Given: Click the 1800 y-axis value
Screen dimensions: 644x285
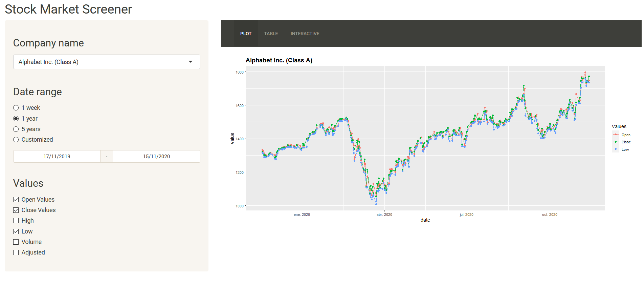Looking at the screenshot, I should [x=240, y=72].
